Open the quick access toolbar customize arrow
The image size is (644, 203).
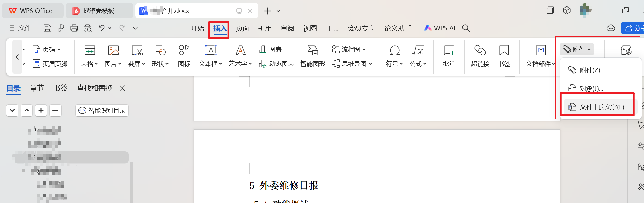(x=135, y=28)
